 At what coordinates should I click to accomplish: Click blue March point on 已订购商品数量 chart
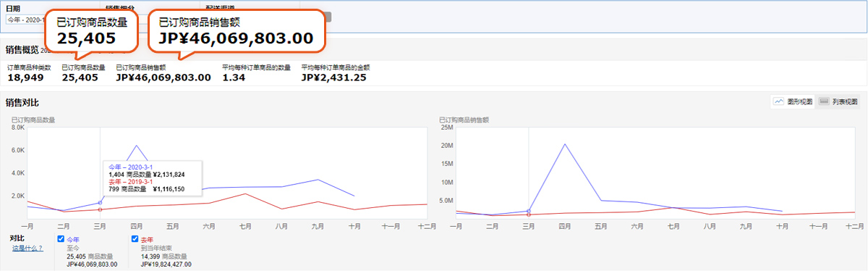point(100,203)
